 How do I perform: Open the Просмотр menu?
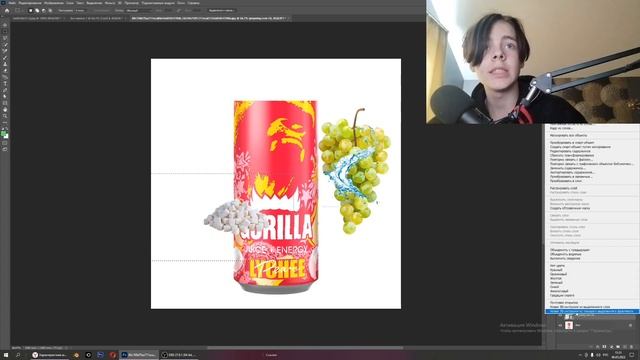131,3
